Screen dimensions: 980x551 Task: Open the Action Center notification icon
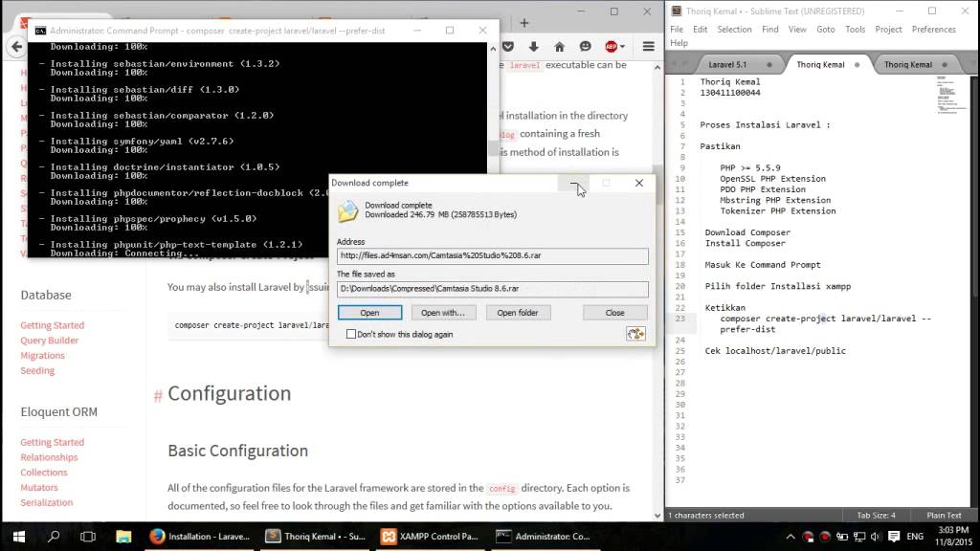(894, 537)
